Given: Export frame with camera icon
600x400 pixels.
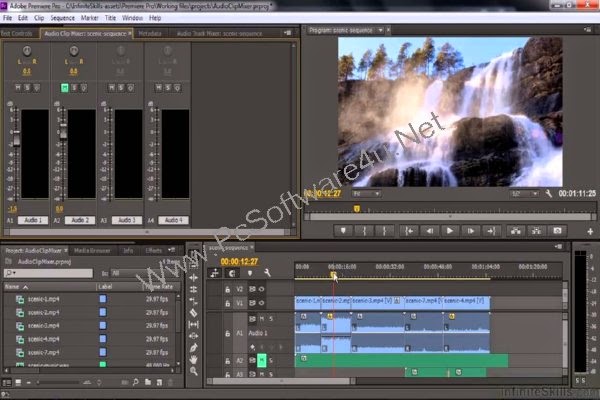Looking at the screenshot, I should pyautogui.click(x=557, y=231).
